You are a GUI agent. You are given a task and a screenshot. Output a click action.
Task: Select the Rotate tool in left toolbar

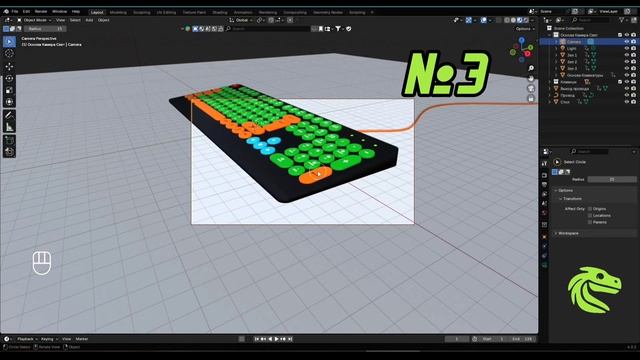9,78
